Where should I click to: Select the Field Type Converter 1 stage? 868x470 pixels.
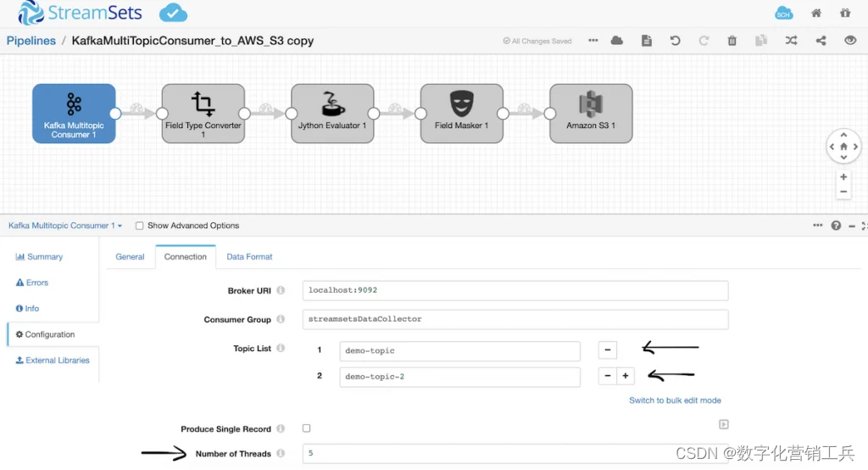203,114
